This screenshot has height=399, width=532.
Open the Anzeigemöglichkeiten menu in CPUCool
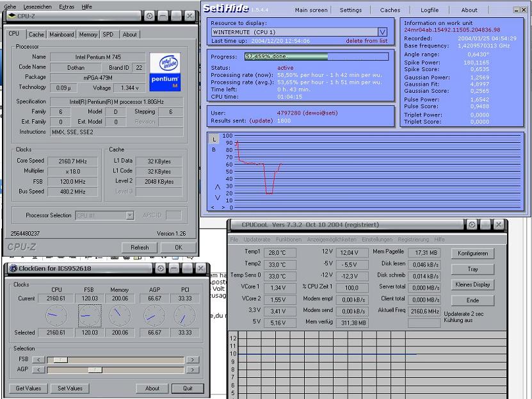click(332, 239)
